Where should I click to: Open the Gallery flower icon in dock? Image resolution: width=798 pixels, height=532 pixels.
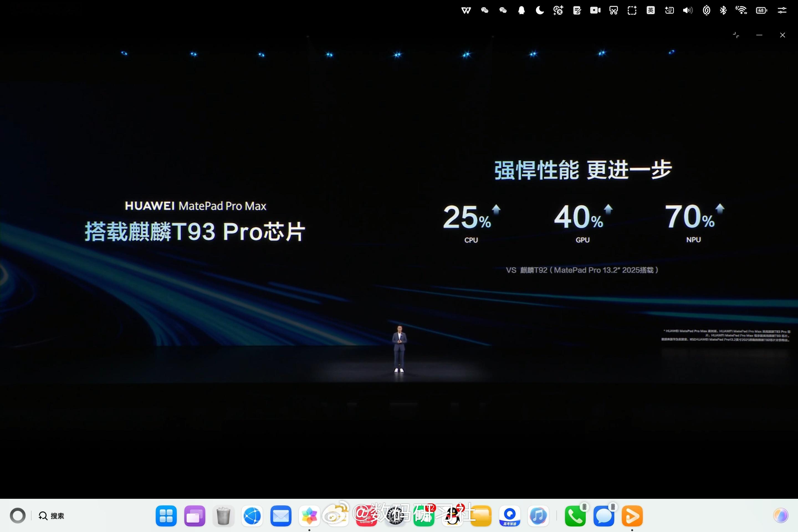(x=310, y=516)
